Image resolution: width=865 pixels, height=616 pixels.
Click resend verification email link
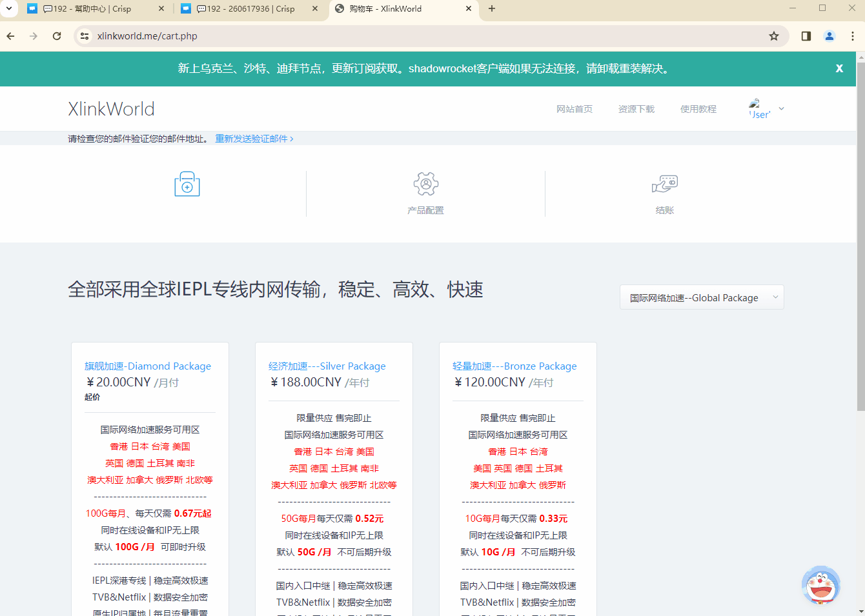254,139
